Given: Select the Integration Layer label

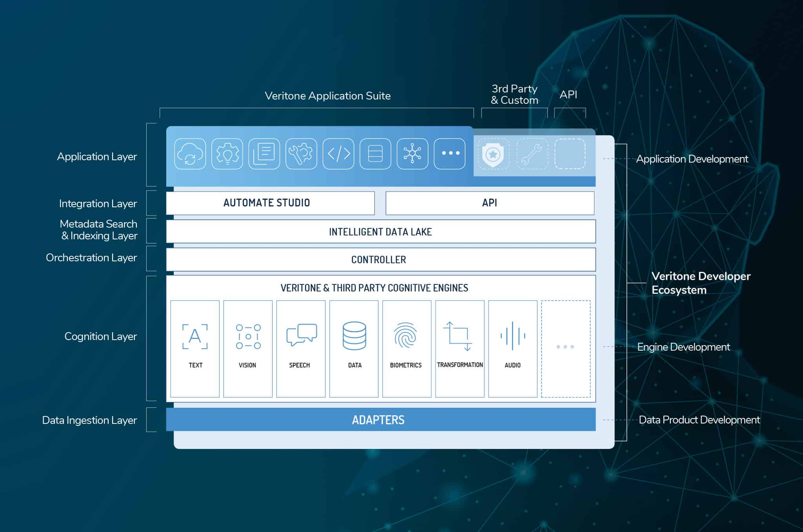Looking at the screenshot, I should (x=98, y=204).
